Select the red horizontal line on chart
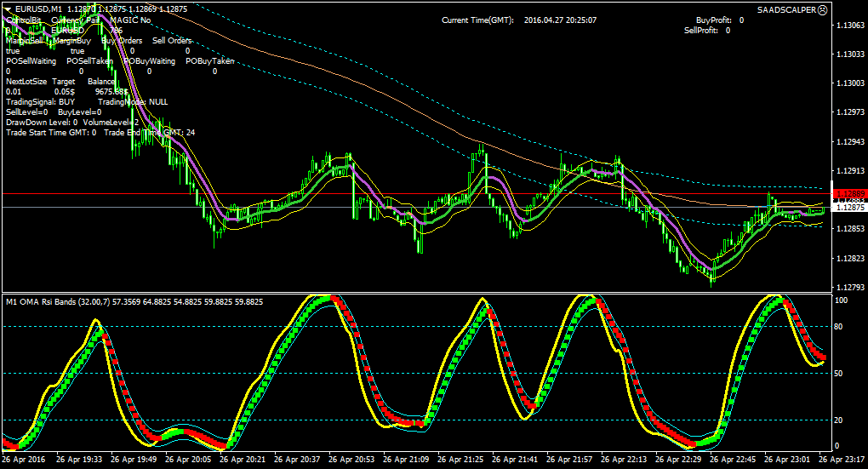The height and width of the screenshot is (469, 868). click(416, 194)
